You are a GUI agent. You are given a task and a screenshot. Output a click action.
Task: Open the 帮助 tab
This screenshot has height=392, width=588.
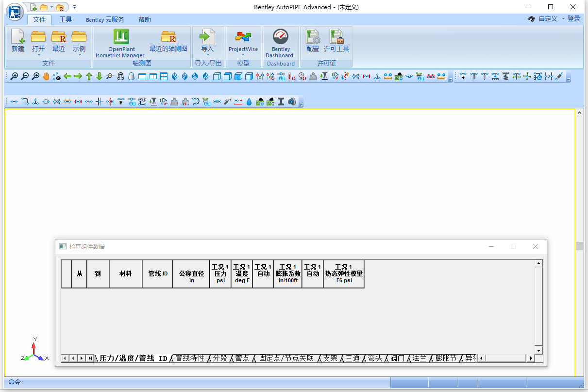[x=145, y=19]
